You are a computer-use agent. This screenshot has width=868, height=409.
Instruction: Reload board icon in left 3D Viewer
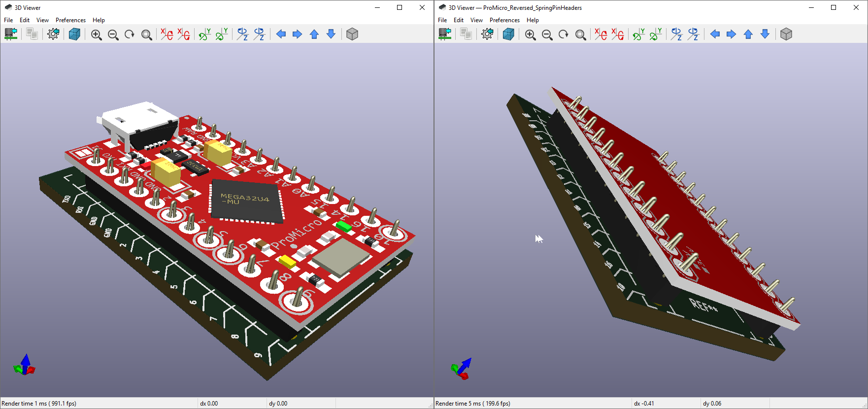tap(11, 34)
